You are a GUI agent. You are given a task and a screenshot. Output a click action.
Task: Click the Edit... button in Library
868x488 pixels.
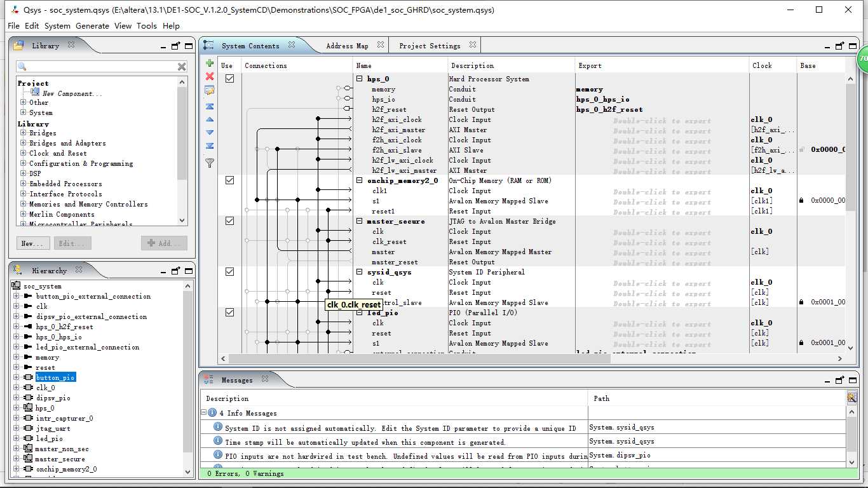click(x=72, y=243)
